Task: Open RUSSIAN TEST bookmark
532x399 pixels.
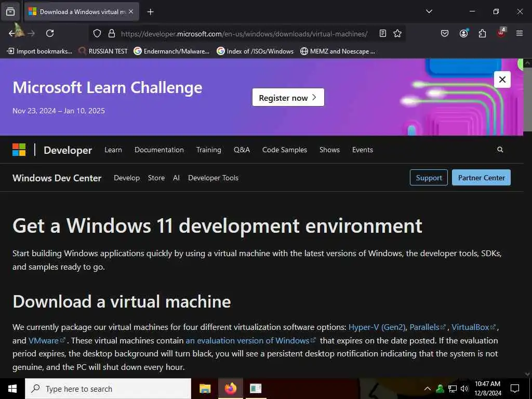Action: [x=103, y=51]
